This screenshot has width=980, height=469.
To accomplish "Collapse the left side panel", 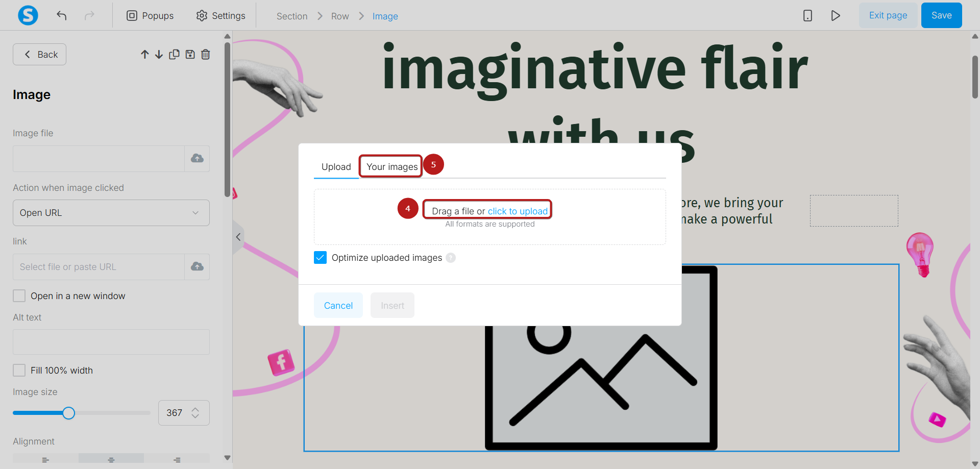I will tap(238, 237).
